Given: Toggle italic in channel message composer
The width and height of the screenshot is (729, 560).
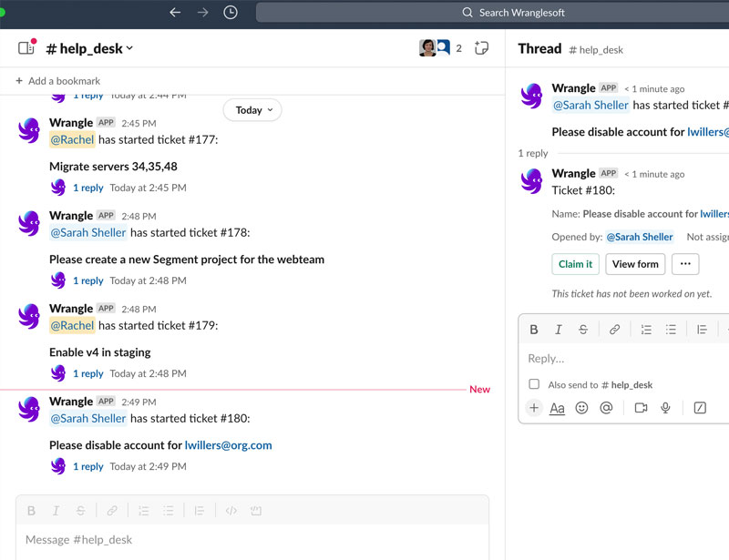Looking at the screenshot, I should (56, 511).
